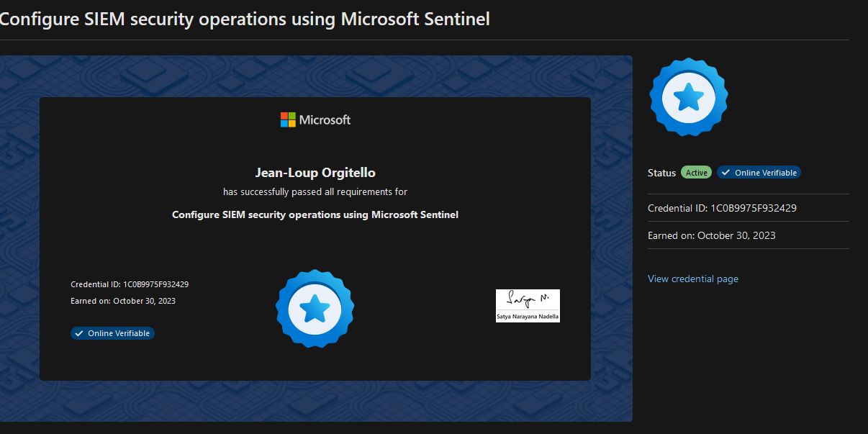Open the View credential page link
Image resolution: width=868 pixels, height=434 pixels.
click(x=692, y=279)
